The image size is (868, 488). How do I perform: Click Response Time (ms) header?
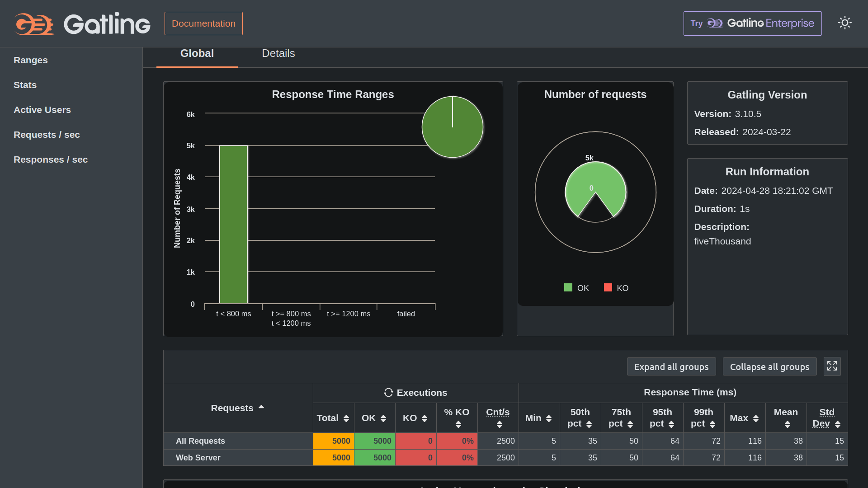click(x=690, y=392)
